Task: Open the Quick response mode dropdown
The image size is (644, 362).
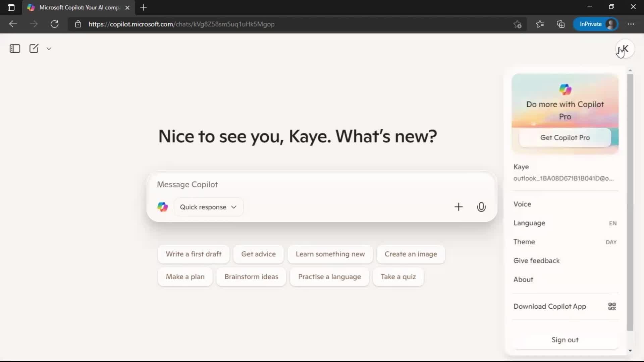Action: [x=208, y=207]
